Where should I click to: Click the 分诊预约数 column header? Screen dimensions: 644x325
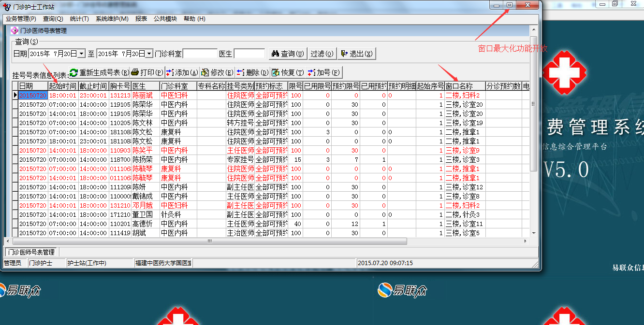pos(504,86)
